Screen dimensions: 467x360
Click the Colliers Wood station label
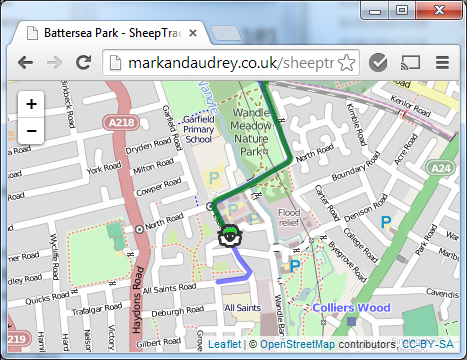pyautogui.click(x=351, y=307)
